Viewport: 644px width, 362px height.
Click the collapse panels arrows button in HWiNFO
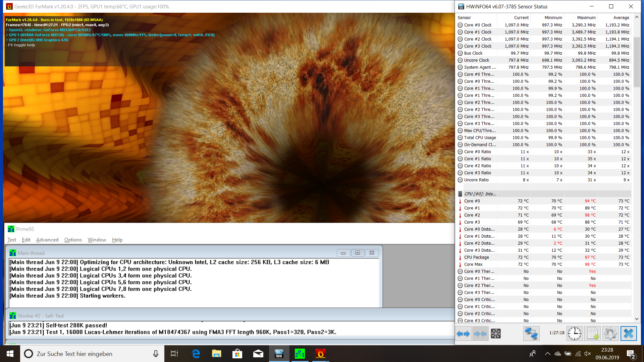(480, 334)
